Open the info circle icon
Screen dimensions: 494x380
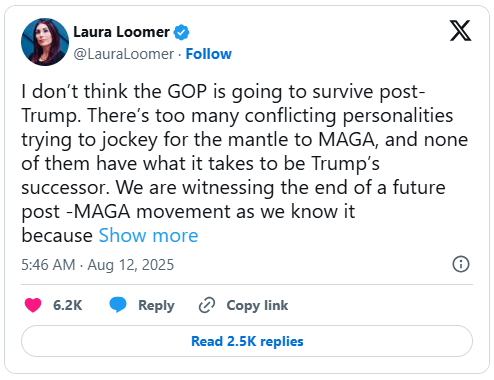[x=461, y=264]
